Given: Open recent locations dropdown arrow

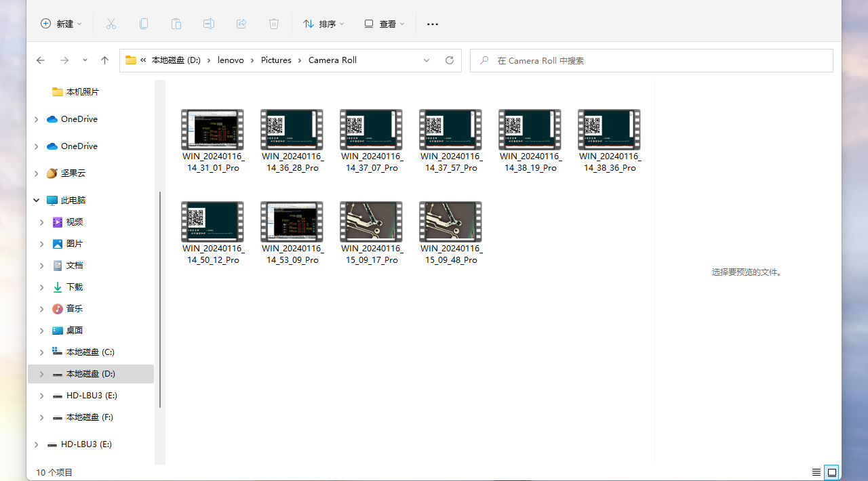Looking at the screenshot, I should pyautogui.click(x=85, y=60).
